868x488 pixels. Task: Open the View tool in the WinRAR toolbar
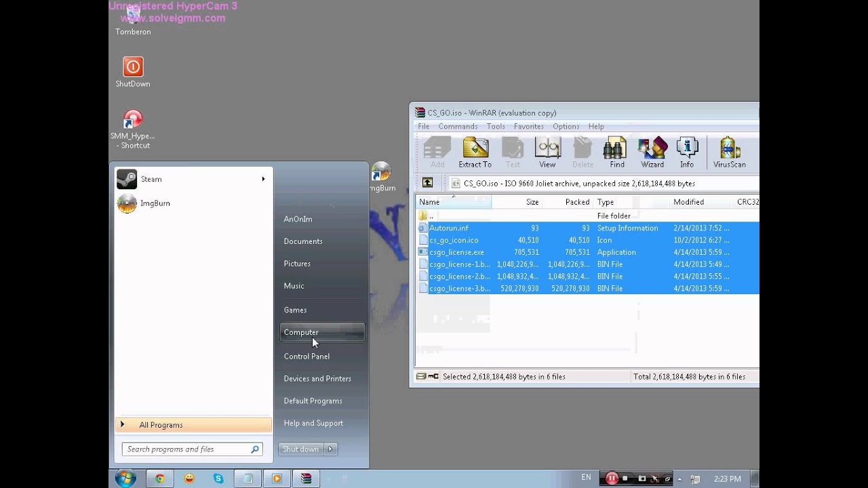pos(547,152)
